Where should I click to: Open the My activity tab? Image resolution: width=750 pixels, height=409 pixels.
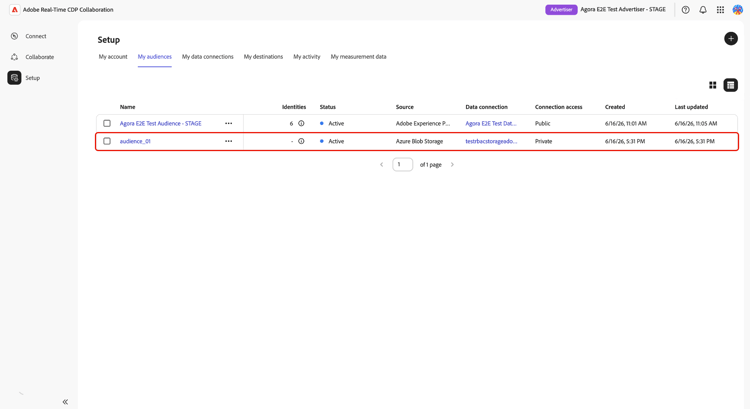click(307, 56)
